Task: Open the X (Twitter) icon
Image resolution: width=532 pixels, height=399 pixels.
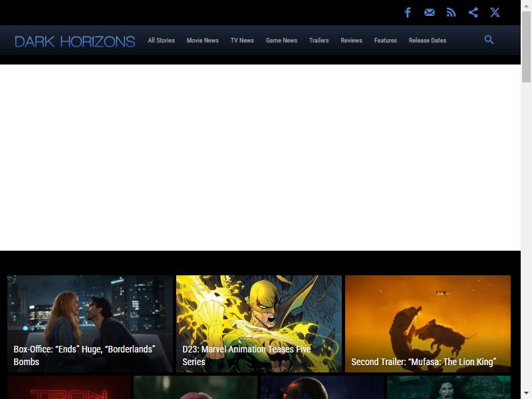Action: tap(495, 13)
